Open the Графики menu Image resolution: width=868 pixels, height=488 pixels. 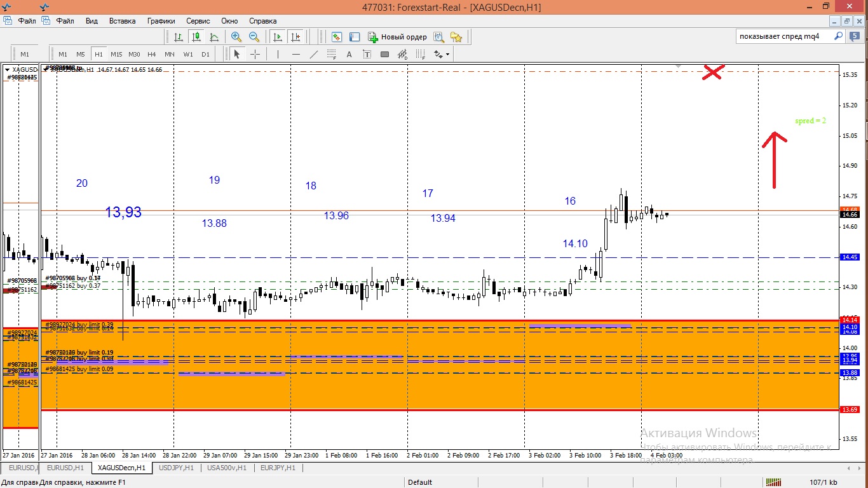(x=161, y=21)
